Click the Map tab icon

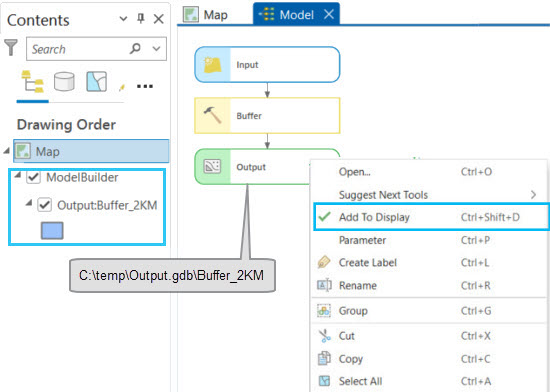pos(191,15)
